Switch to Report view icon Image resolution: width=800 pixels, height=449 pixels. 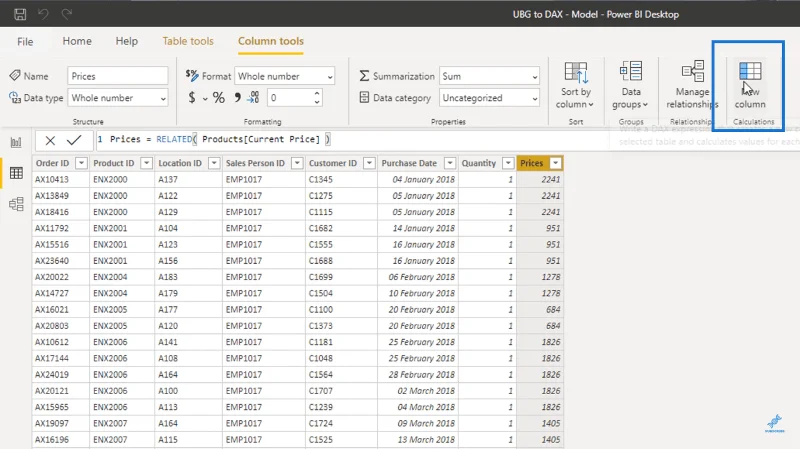tap(16, 142)
